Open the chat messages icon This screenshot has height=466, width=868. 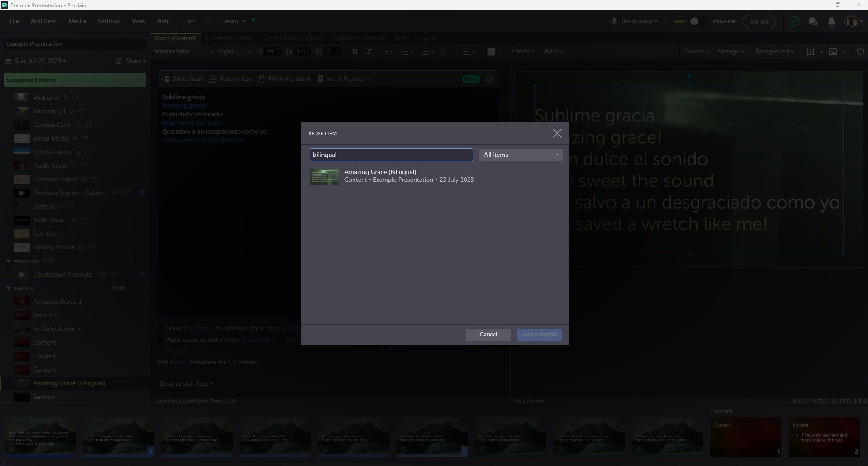(813, 22)
